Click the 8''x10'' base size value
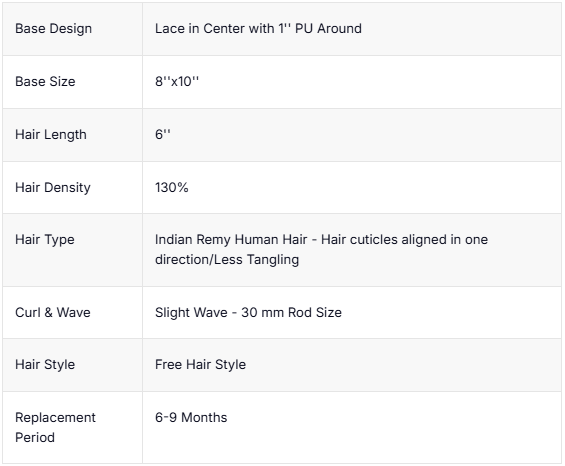The width and height of the screenshot is (565, 466). 177,81
